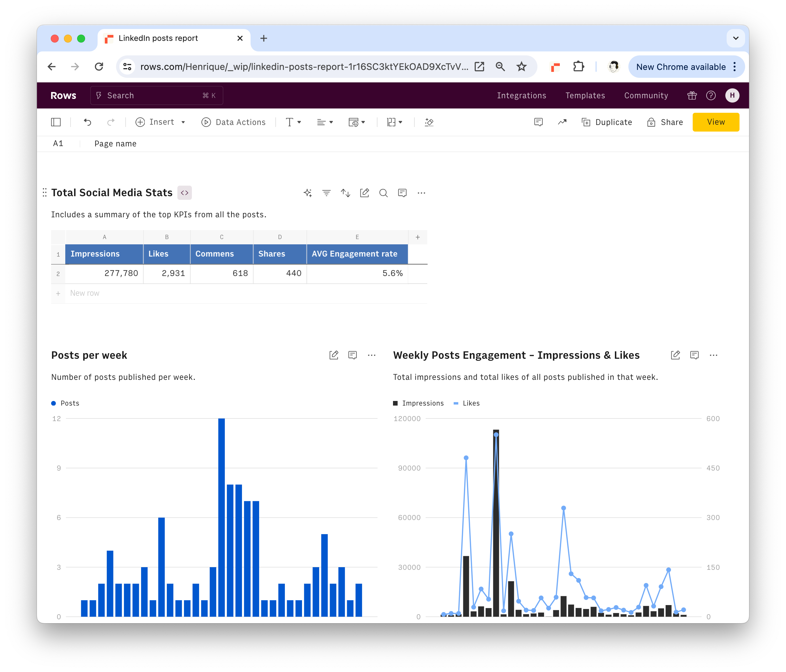786x672 pixels.
Task: Click the clear formatting eraser icon
Action: tap(429, 122)
